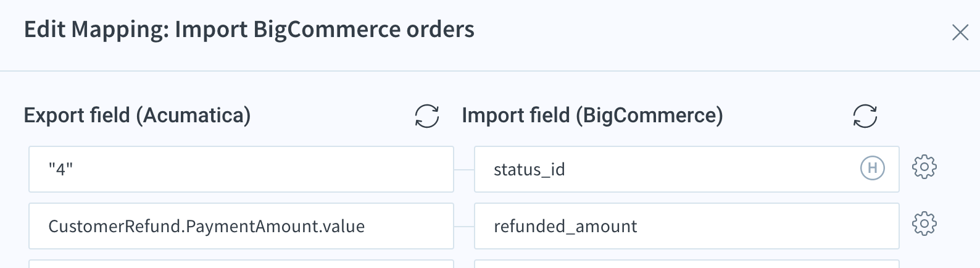Open settings gear for refunded_amount mapping
Image resolution: width=980 pixels, height=268 pixels.
924,224
